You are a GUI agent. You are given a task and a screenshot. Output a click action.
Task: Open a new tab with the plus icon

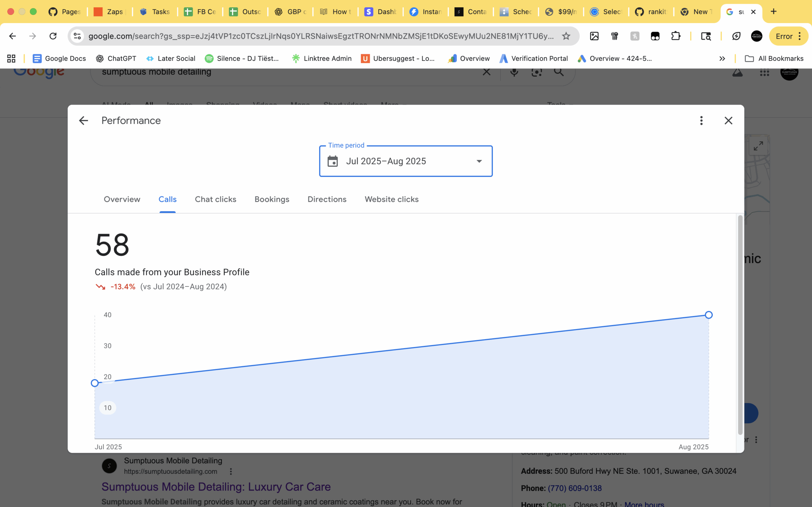[773, 12]
